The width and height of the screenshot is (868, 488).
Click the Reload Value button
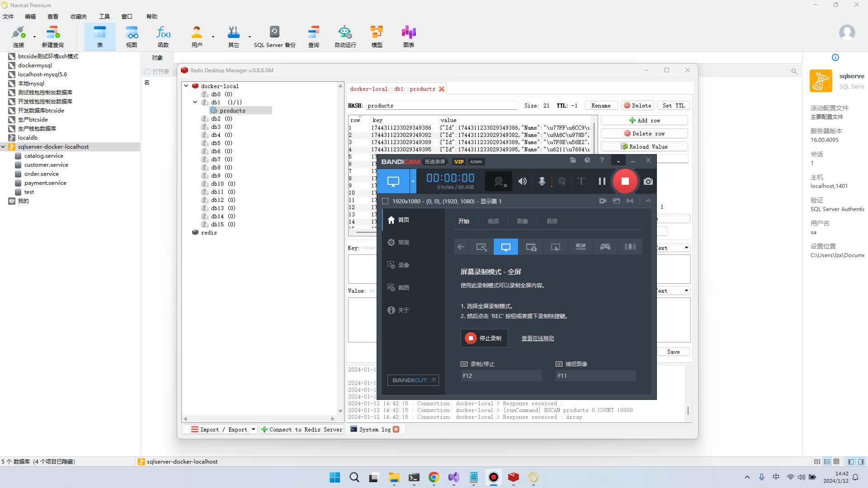(644, 147)
